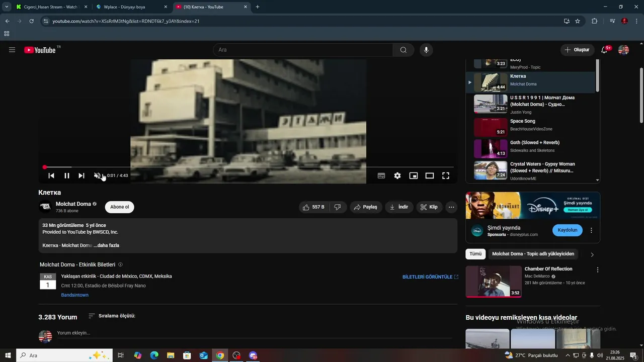
Task: Click the Kaydolun button on Disney+ ad
Action: (x=568, y=230)
